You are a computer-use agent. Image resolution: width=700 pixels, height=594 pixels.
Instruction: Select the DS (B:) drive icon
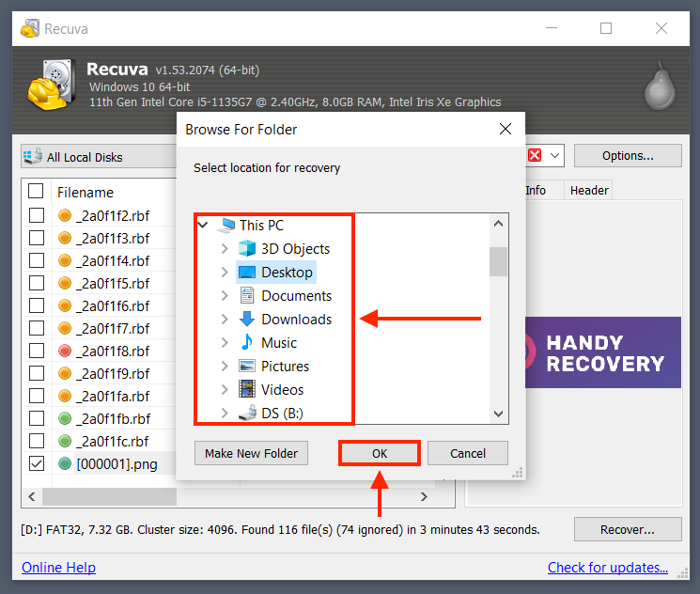point(247,414)
